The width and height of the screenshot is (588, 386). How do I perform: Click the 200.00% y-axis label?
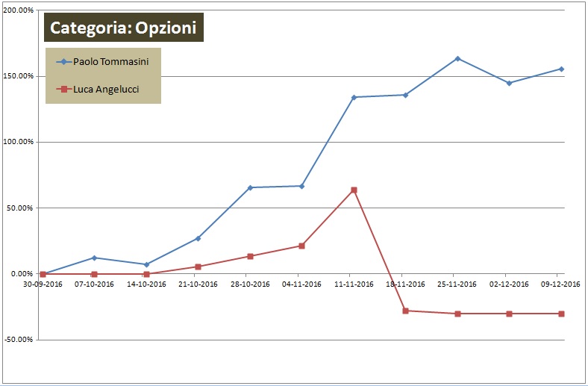click(19, 10)
